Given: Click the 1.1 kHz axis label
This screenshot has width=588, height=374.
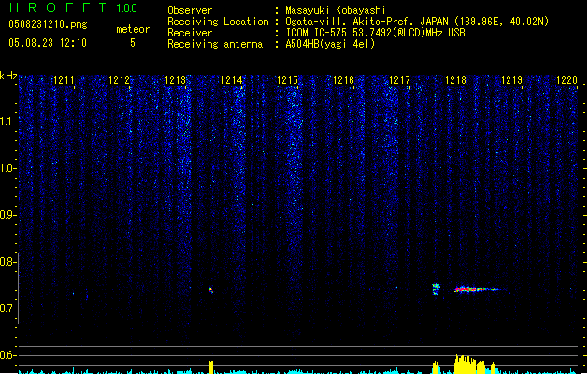Looking at the screenshot, I should click(7, 122).
